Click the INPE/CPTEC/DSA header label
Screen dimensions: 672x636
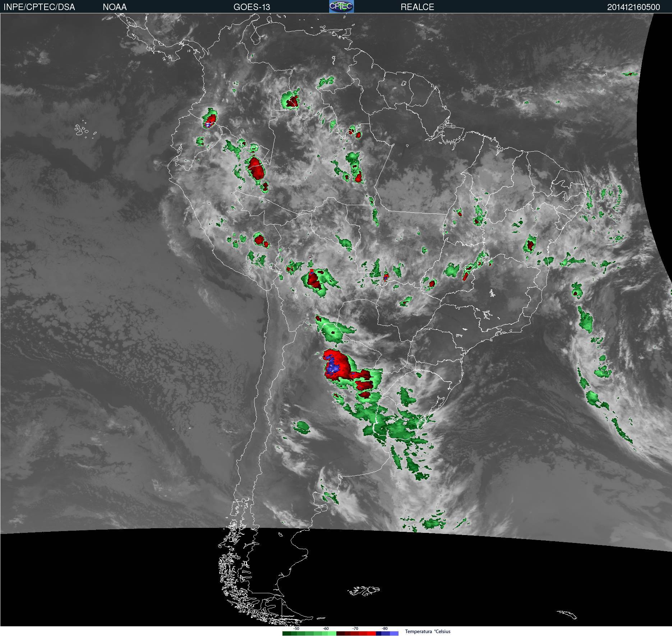(39, 7)
